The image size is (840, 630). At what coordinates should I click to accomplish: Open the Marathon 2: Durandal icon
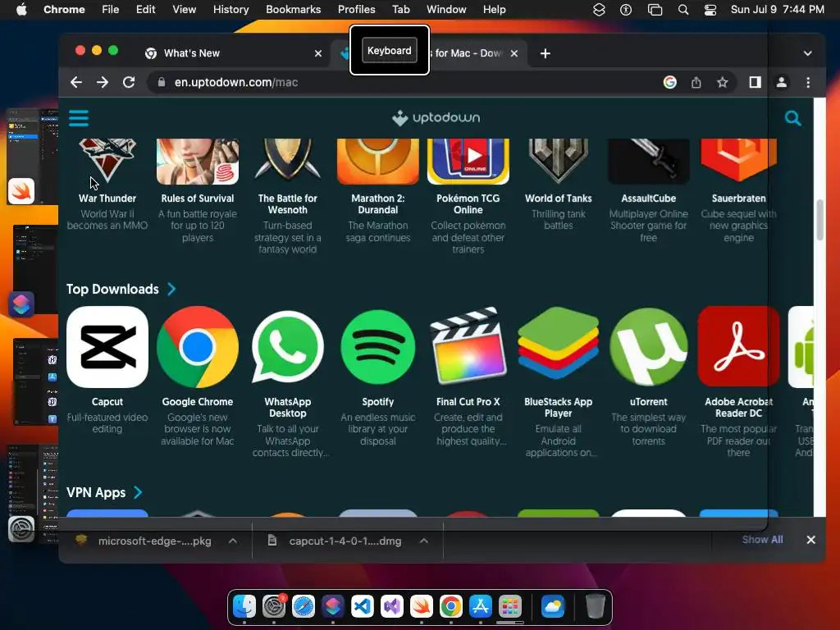point(377,161)
